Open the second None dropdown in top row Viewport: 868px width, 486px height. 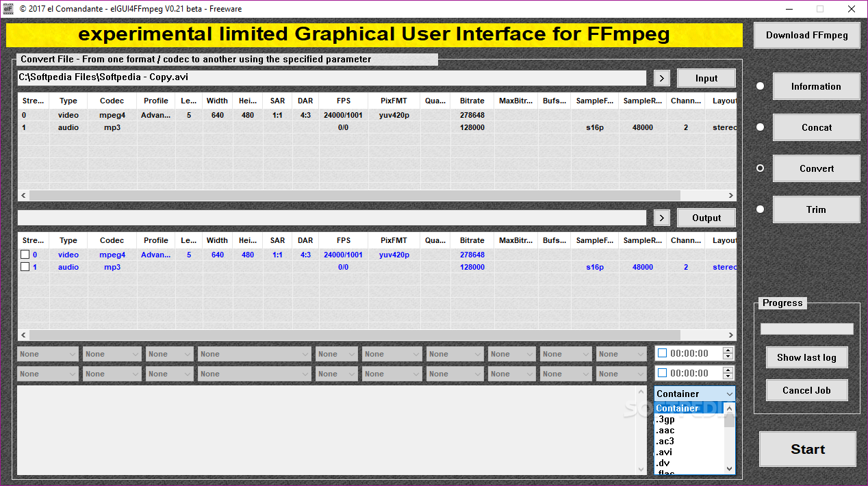pos(112,354)
